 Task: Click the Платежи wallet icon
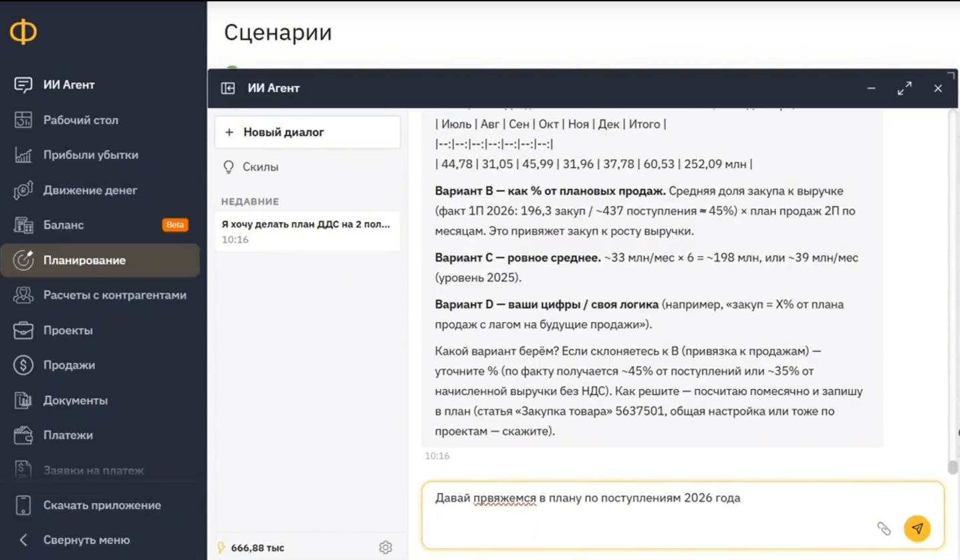(x=23, y=435)
